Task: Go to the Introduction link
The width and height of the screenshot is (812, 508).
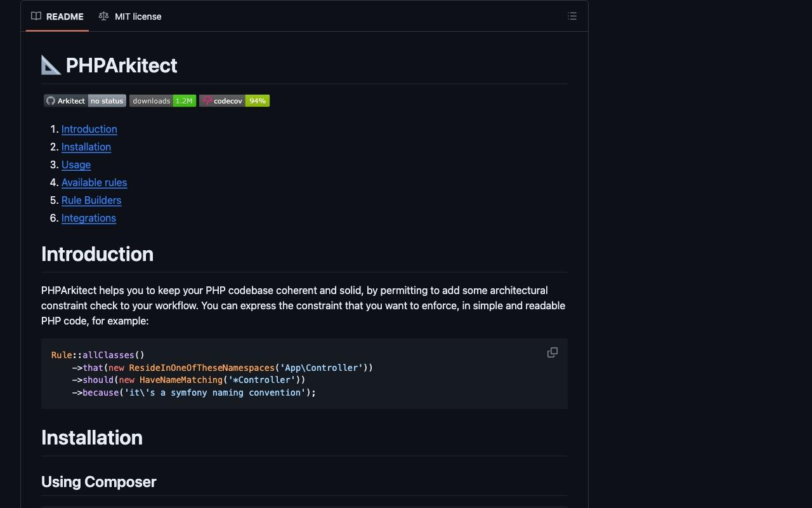Action: 89,129
